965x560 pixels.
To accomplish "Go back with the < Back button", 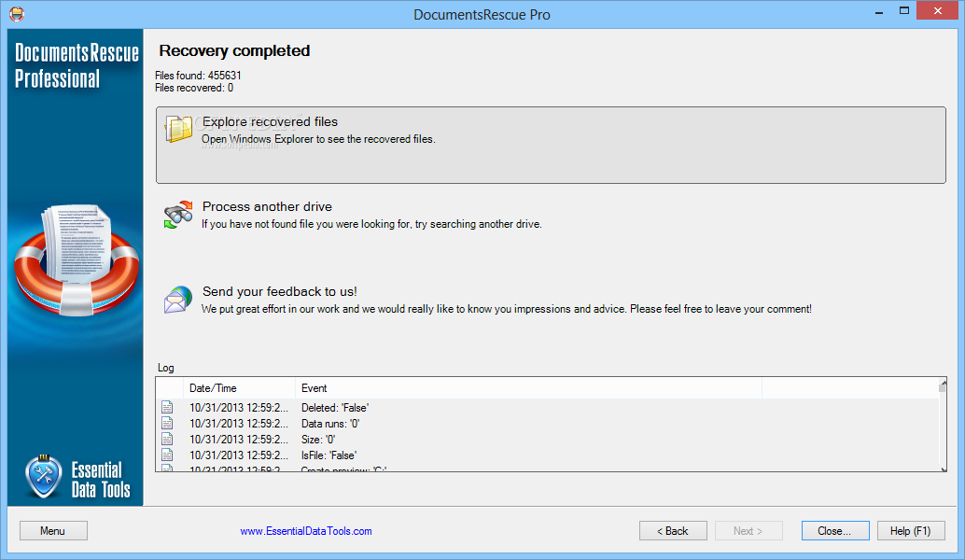I will [673, 530].
